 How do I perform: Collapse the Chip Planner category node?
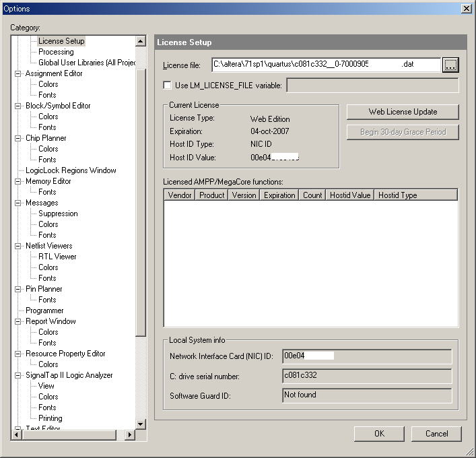(18, 138)
